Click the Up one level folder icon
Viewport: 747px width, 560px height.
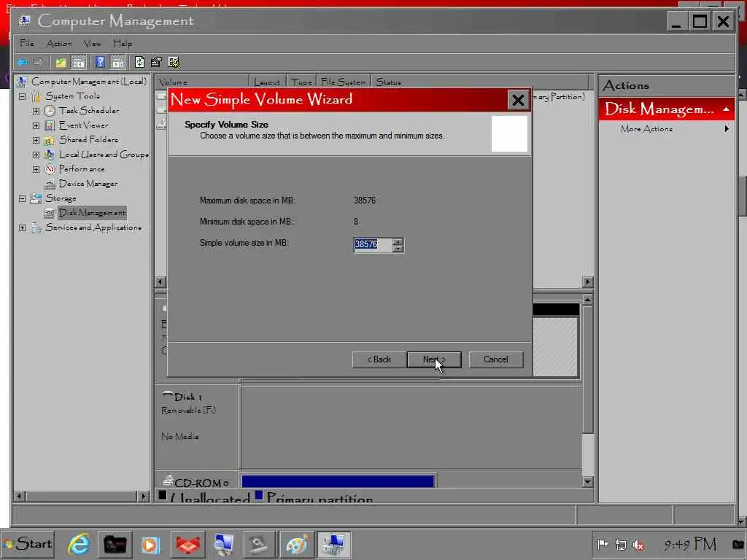click(61, 63)
